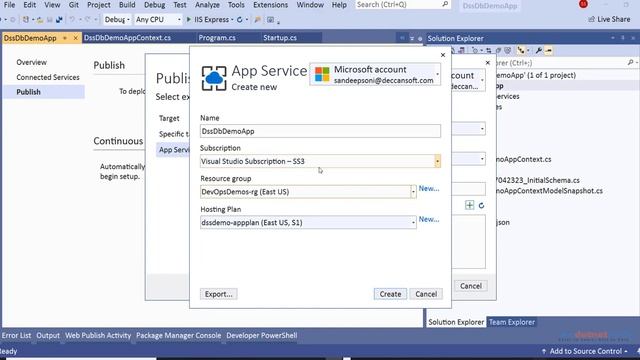The height and width of the screenshot is (360, 640).
Task: Click Cancel in the App Service dialog
Action: [426, 294]
